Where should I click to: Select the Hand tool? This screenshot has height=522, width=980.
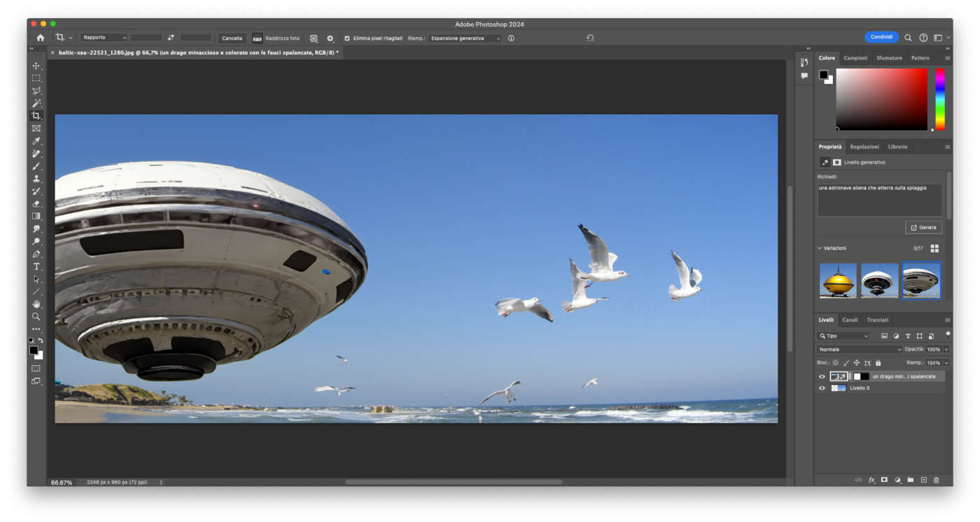point(36,304)
